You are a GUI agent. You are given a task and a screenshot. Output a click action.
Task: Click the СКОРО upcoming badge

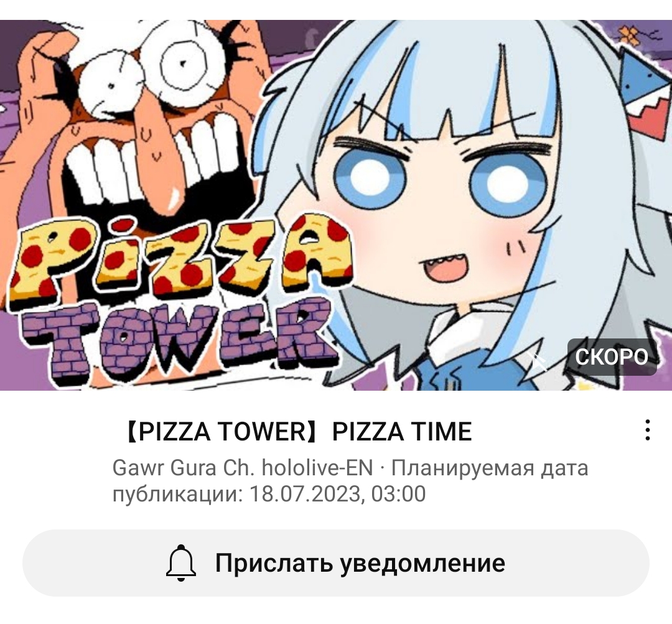pos(612,357)
